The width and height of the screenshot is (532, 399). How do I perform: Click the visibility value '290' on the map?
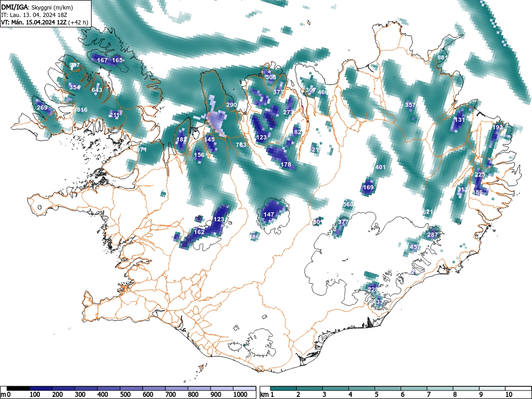231,105
